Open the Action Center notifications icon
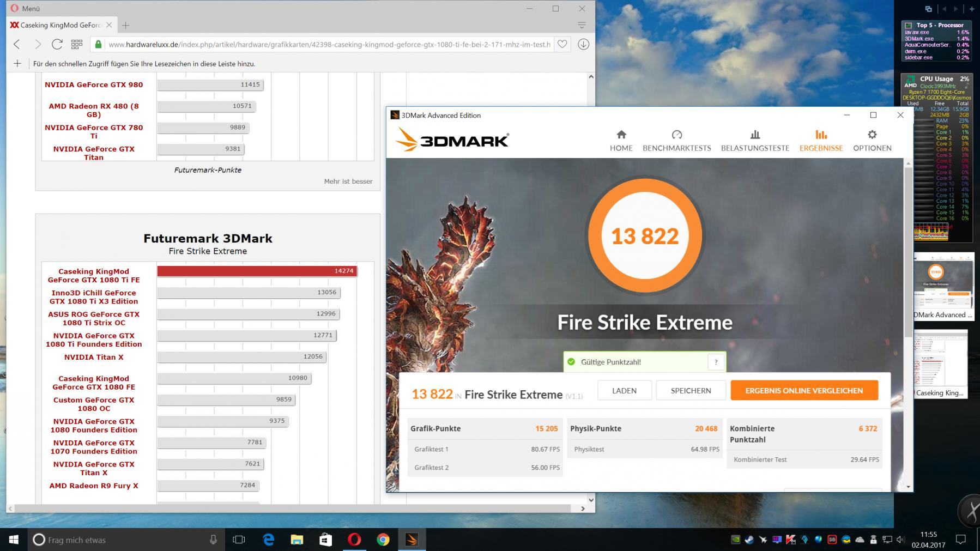Image resolution: width=980 pixels, height=551 pixels. pos(961,540)
